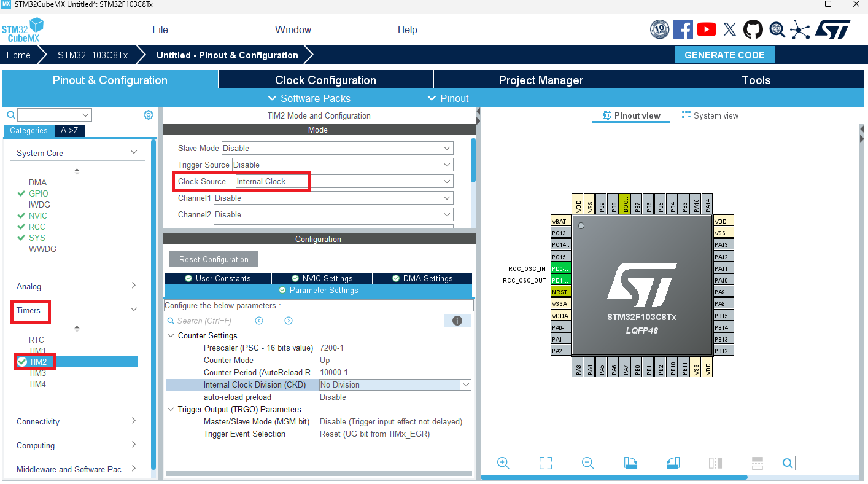
Task: Show info for the parameter settings
Action: [x=457, y=321]
